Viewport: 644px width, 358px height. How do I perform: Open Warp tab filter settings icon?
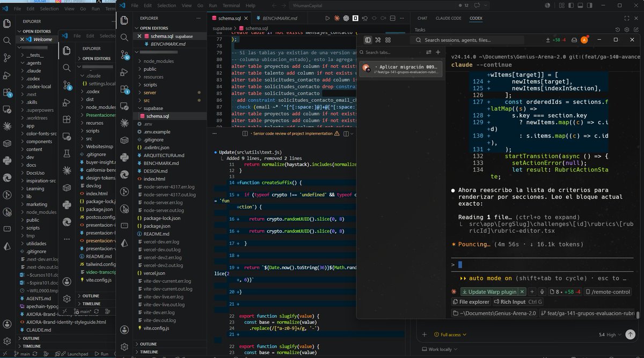pyautogui.click(x=429, y=52)
